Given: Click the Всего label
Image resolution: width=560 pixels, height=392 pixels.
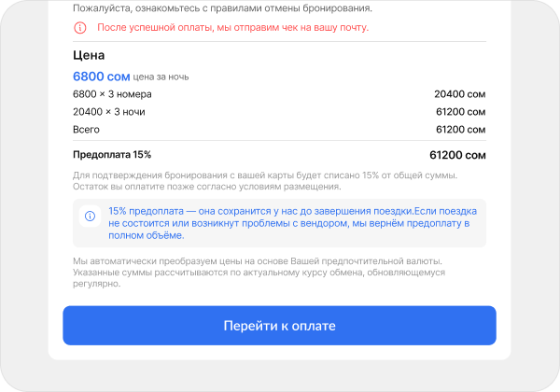Looking at the screenshot, I should 86,130.
